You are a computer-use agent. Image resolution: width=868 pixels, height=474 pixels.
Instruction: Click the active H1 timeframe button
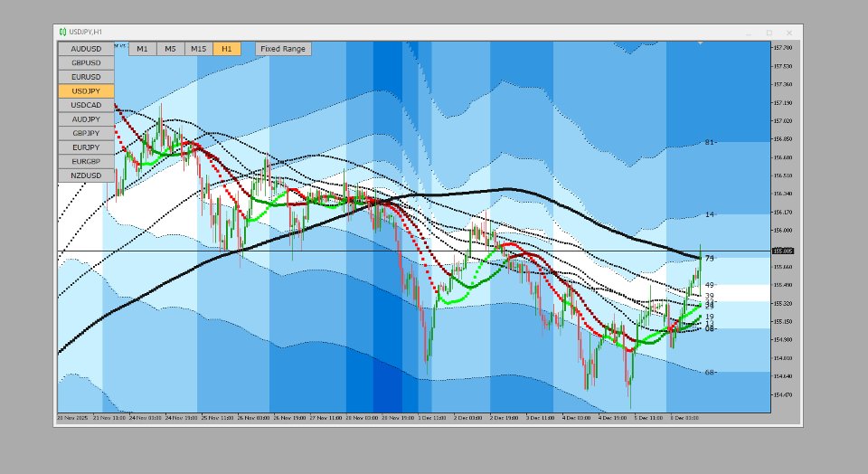tap(227, 49)
